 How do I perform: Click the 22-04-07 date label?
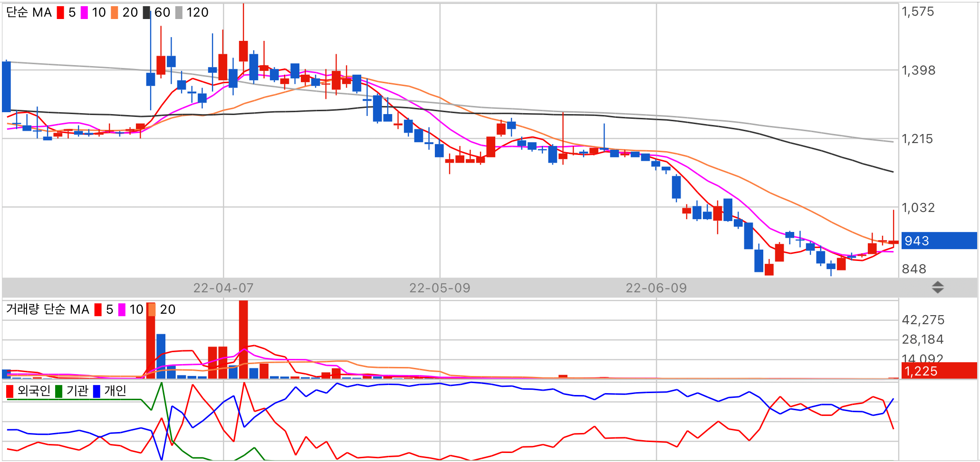point(223,288)
